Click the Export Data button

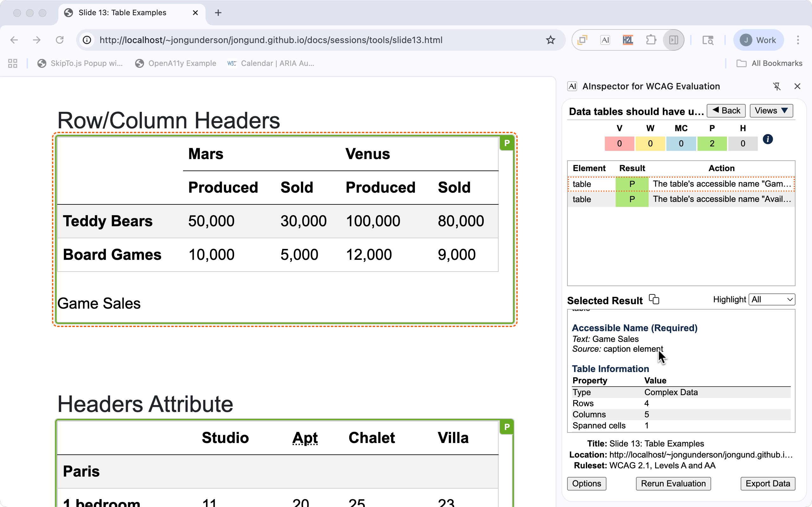point(768,484)
